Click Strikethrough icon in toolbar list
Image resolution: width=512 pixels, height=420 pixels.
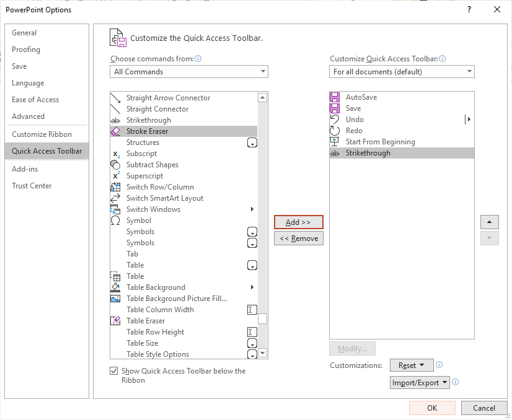[335, 153]
